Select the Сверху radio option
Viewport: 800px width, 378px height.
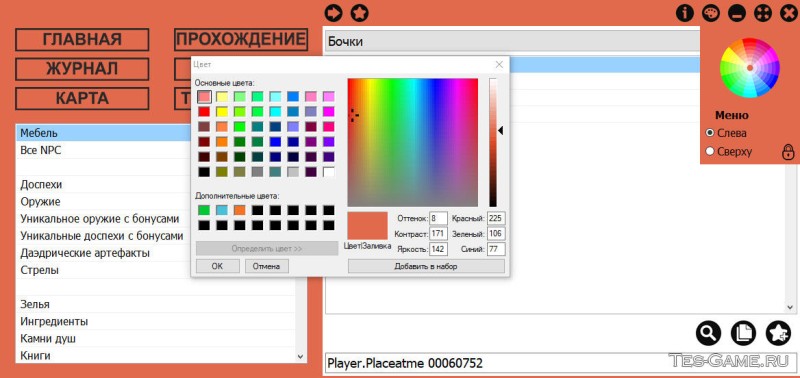710,152
